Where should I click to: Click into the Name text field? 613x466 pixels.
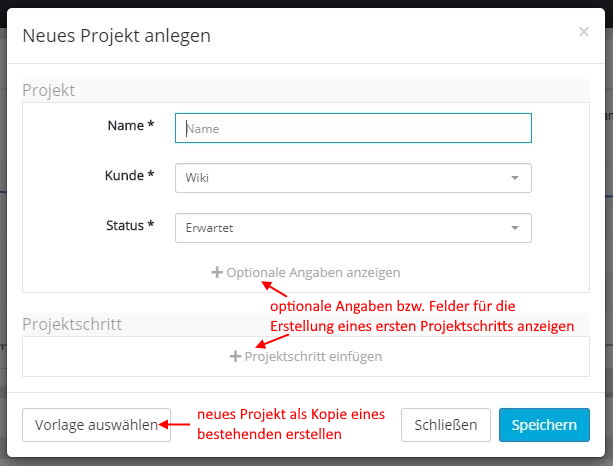352,128
